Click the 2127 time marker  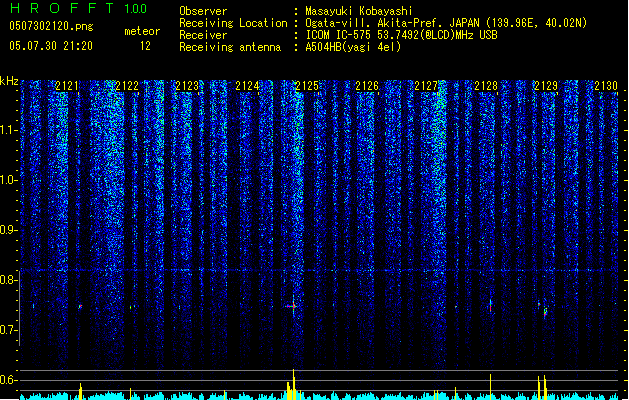coord(426,86)
